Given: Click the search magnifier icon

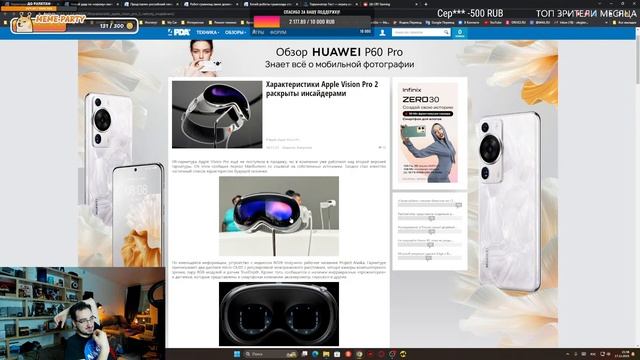Looking at the screenshot, I should tap(447, 32).
